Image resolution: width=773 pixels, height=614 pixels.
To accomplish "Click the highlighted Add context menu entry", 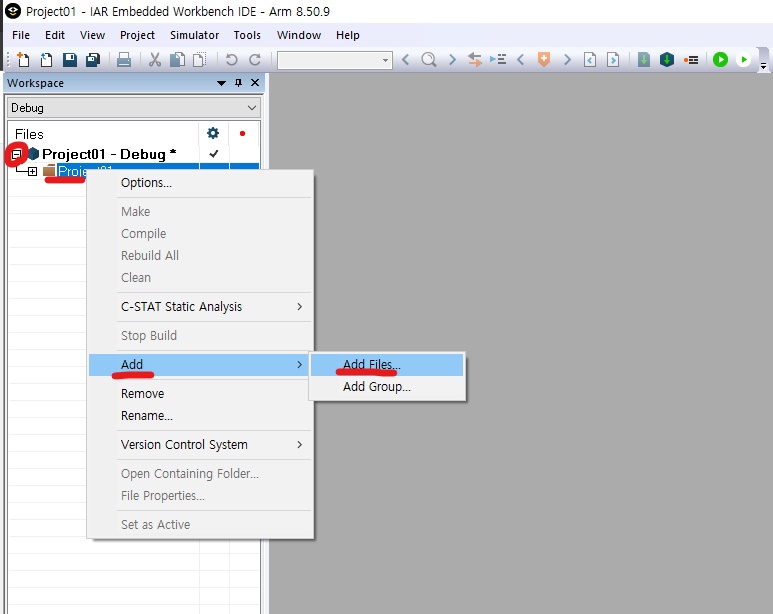I will point(201,365).
